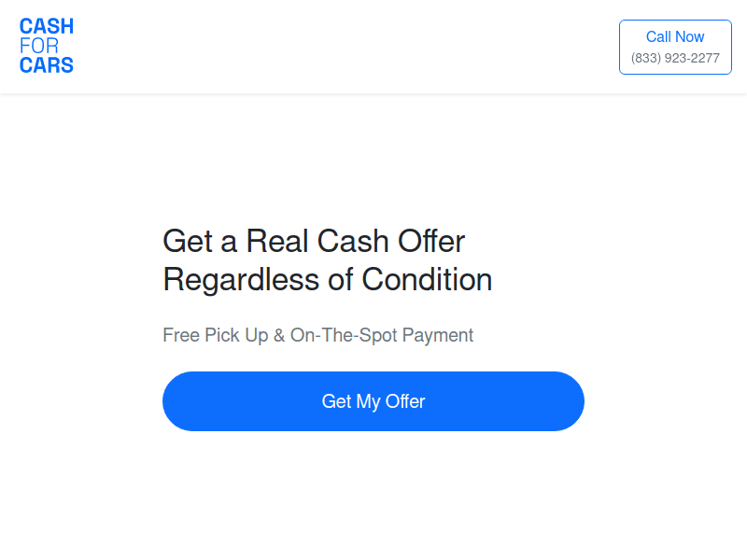747x560 pixels.
Task: Select the headline Get a Real Cash Offer
Action: [x=314, y=242]
